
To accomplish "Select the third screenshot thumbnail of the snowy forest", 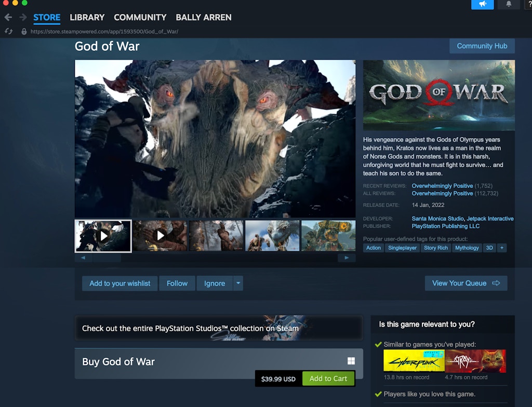I will point(216,236).
